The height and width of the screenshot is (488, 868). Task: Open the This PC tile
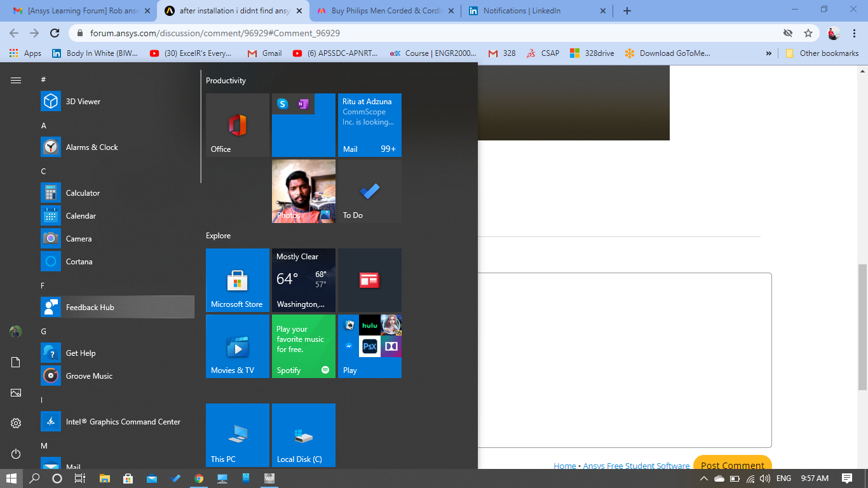coord(238,435)
